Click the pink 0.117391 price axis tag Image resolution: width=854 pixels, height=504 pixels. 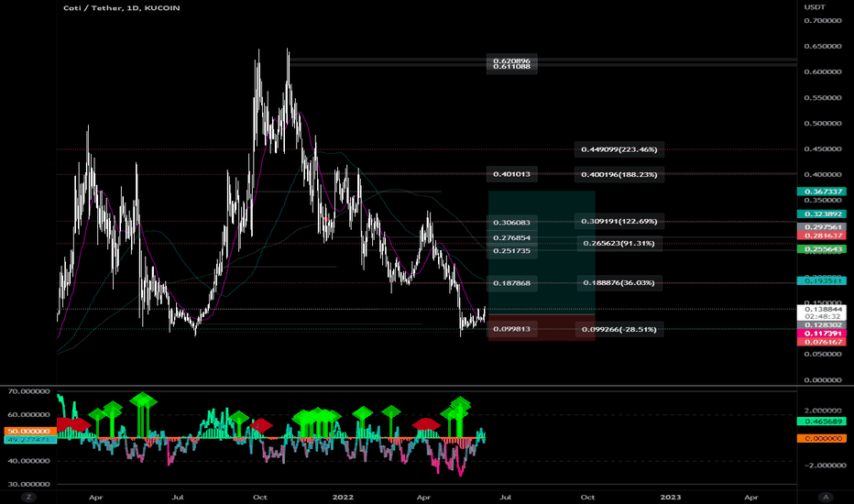pos(823,334)
